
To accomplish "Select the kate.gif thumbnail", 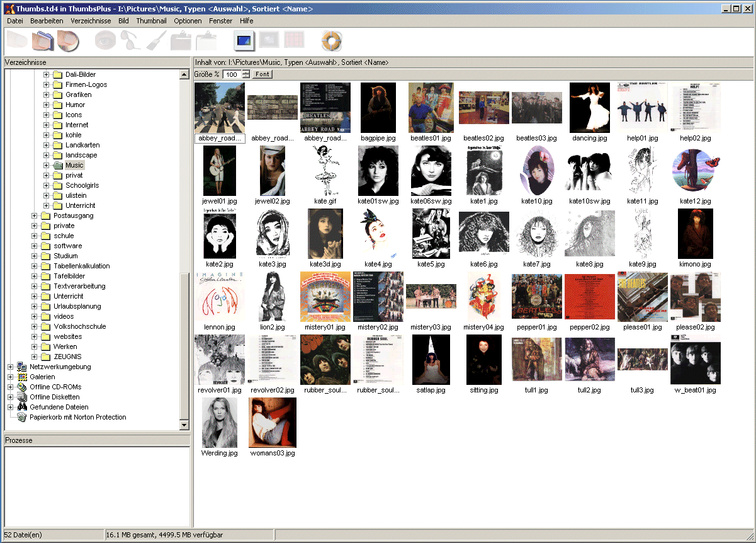I will [x=325, y=171].
